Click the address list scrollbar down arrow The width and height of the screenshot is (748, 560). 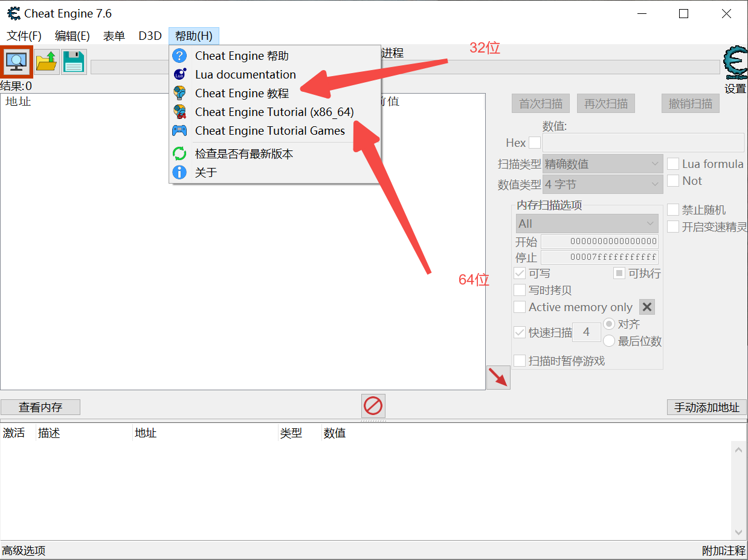(738, 533)
